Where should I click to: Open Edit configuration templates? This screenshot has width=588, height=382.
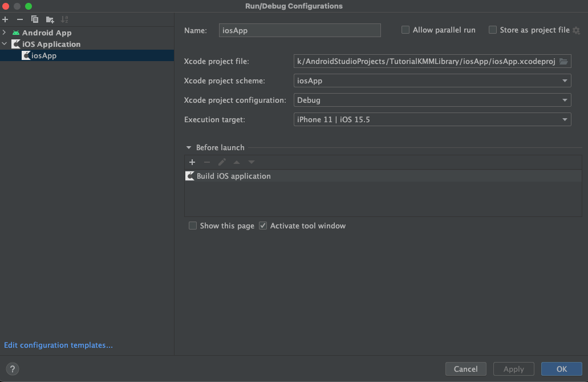[58, 345]
